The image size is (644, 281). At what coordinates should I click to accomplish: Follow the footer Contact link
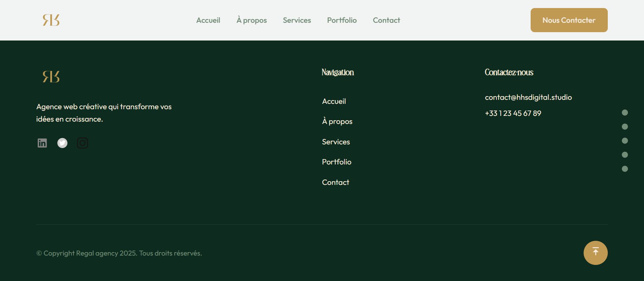[x=335, y=183]
